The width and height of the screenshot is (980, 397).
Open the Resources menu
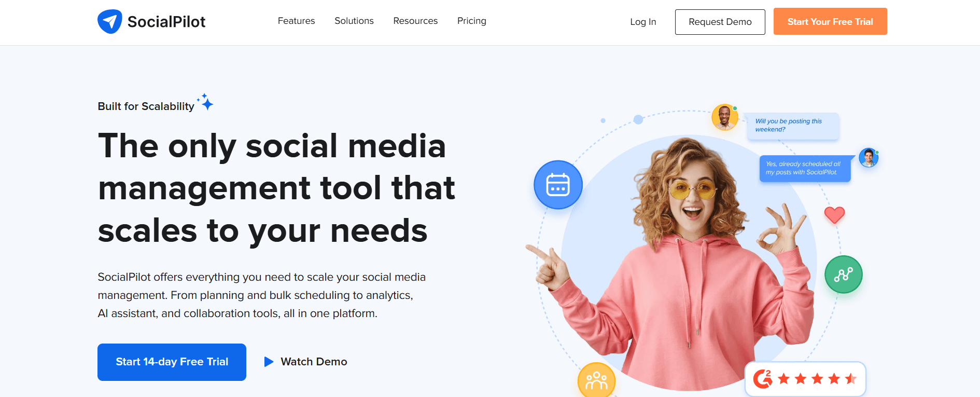(x=415, y=21)
